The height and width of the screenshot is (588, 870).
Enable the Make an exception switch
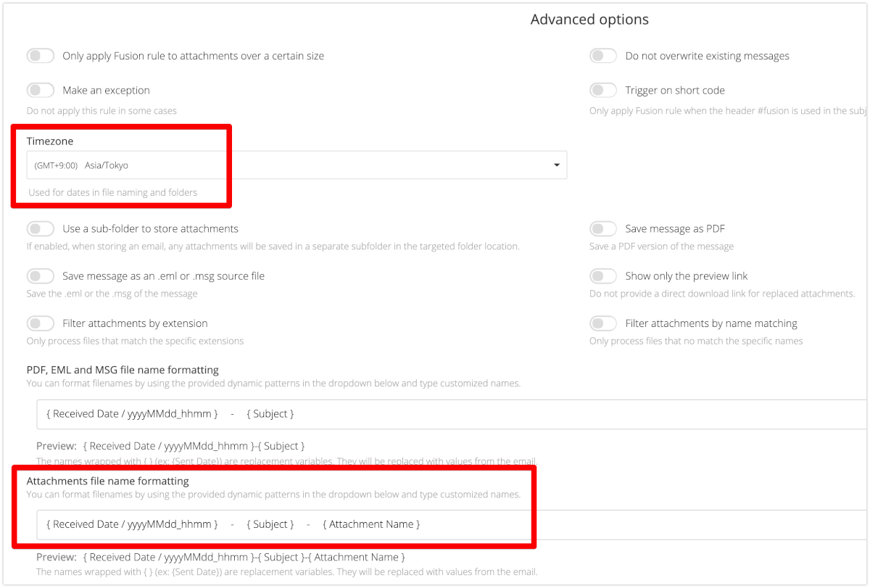coord(41,90)
